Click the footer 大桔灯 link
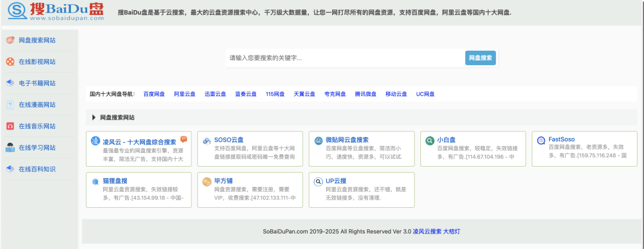This screenshot has width=644, height=249. (452, 232)
